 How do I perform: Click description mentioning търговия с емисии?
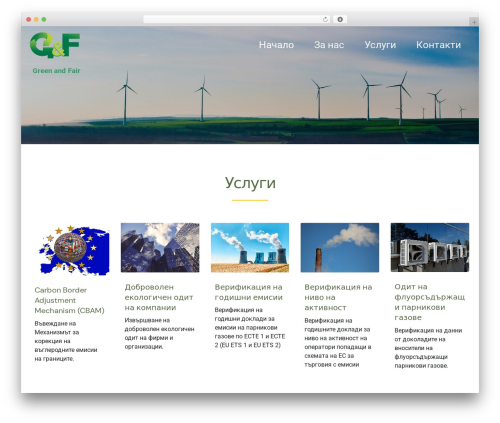tap(338, 342)
